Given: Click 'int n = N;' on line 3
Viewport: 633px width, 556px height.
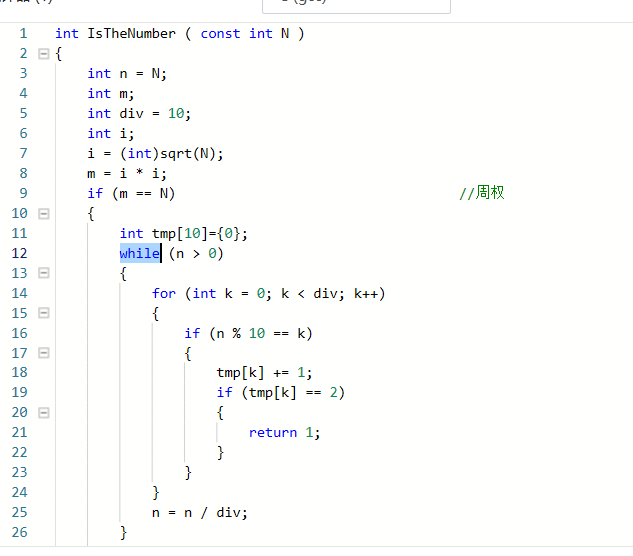Looking at the screenshot, I should [127, 73].
